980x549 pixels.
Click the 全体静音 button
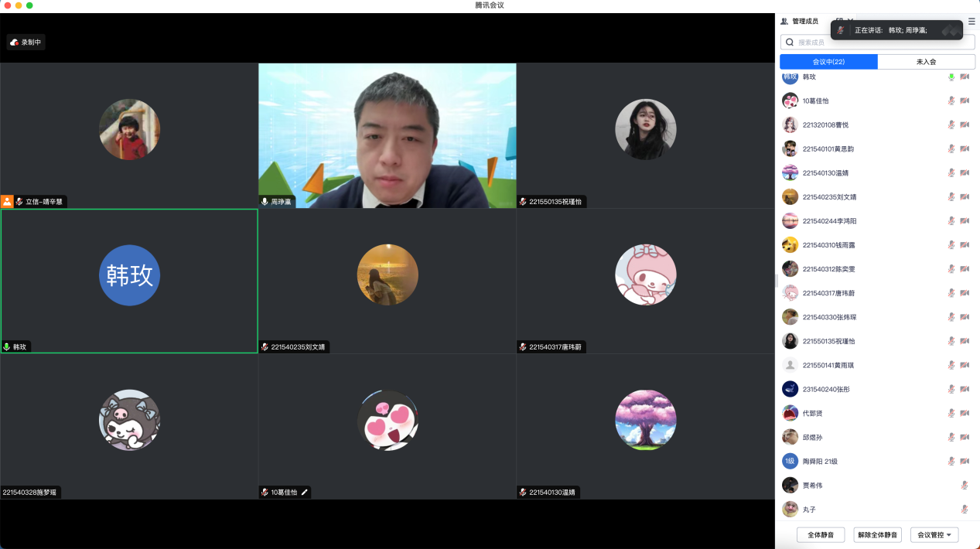[x=821, y=535]
